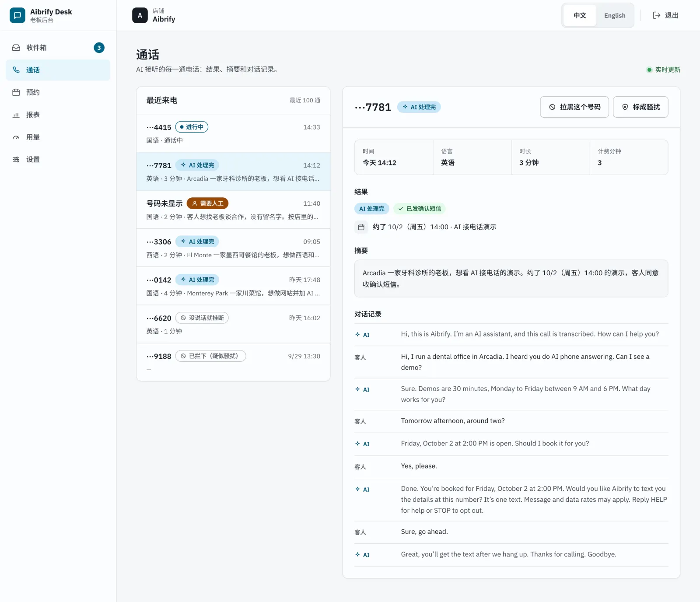Open 预约 calendar icon in sidebar
This screenshot has height=602, width=700.
pos(16,92)
